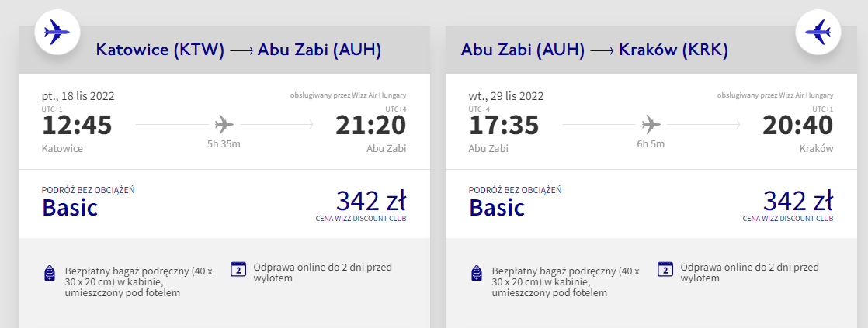Image resolution: width=868 pixels, height=328 pixels.
Task: Choose the Basic fare on return flight
Action: click(497, 207)
